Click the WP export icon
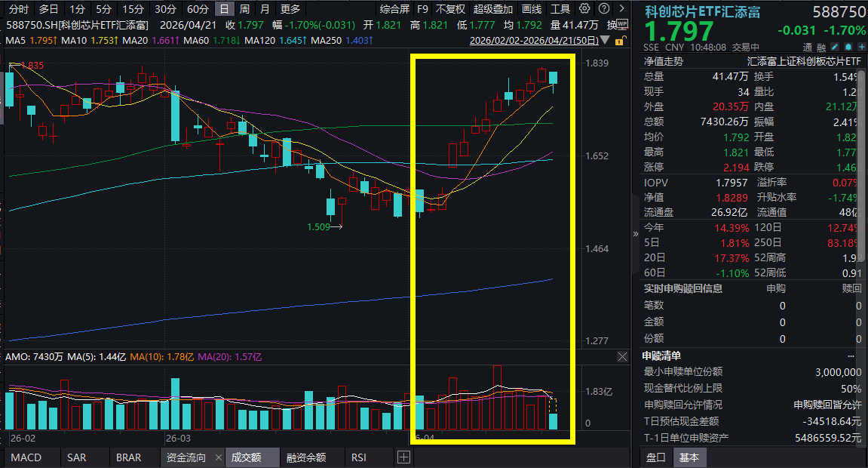868x468 pixels. coord(622,24)
